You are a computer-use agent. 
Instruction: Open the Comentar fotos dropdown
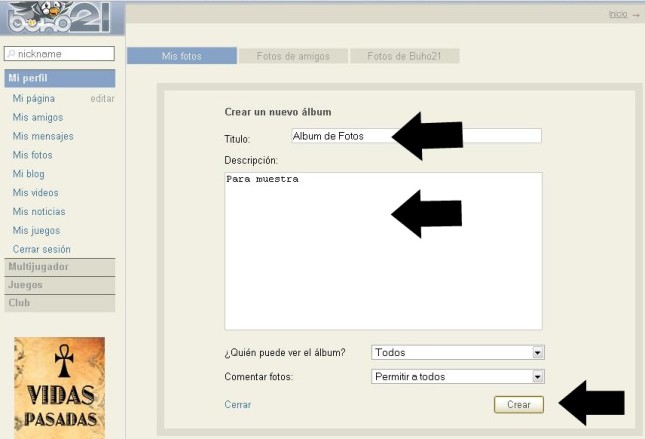click(x=457, y=377)
